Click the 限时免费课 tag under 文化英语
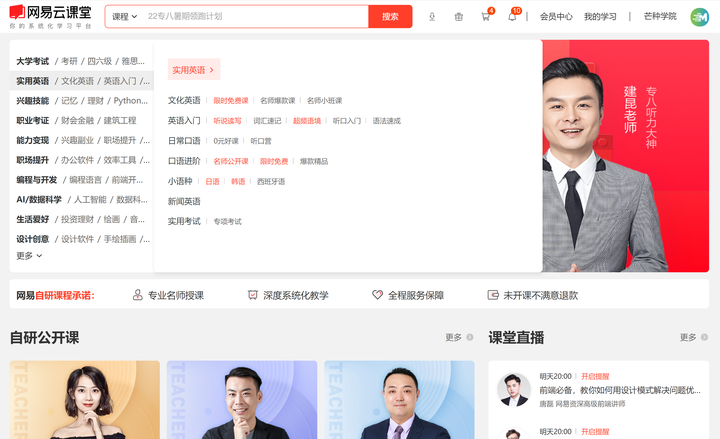The width and height of the screenshot is (720, 439). point(231,101)
